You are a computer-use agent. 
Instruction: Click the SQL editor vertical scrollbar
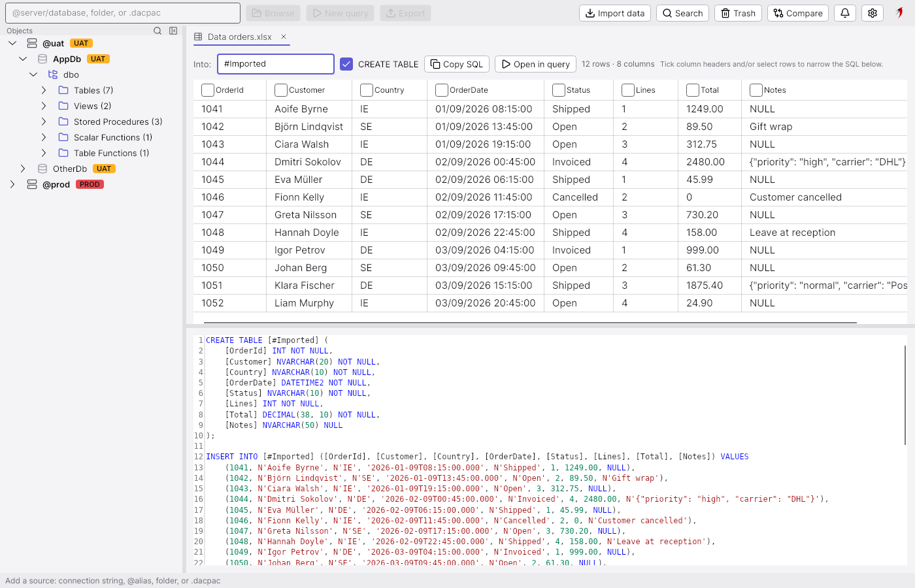[905, 395]
